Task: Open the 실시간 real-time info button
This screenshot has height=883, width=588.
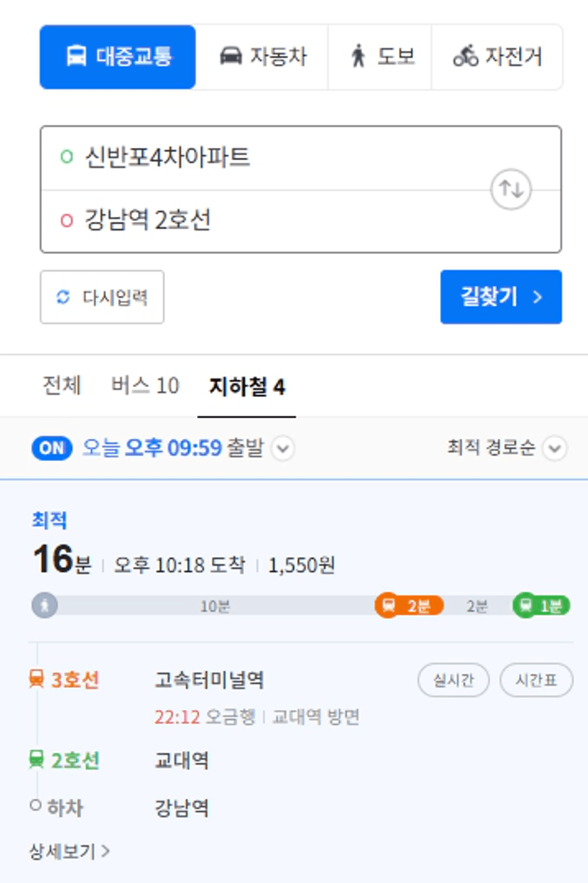Action: 454,680
